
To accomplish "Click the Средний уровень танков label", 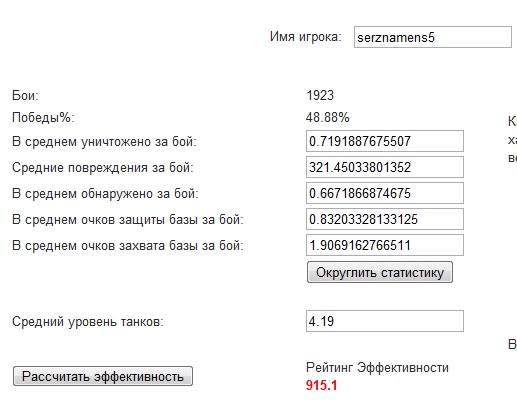I will point(88,322).
